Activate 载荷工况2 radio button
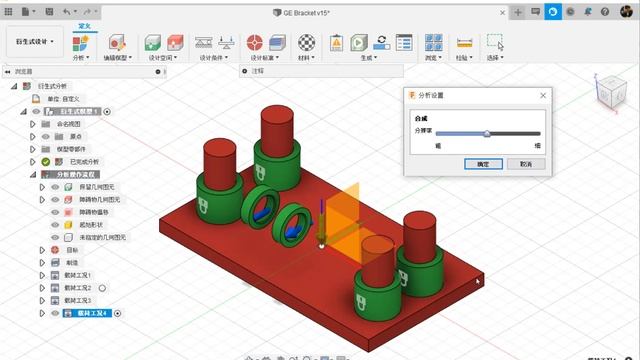 (102, 288)
